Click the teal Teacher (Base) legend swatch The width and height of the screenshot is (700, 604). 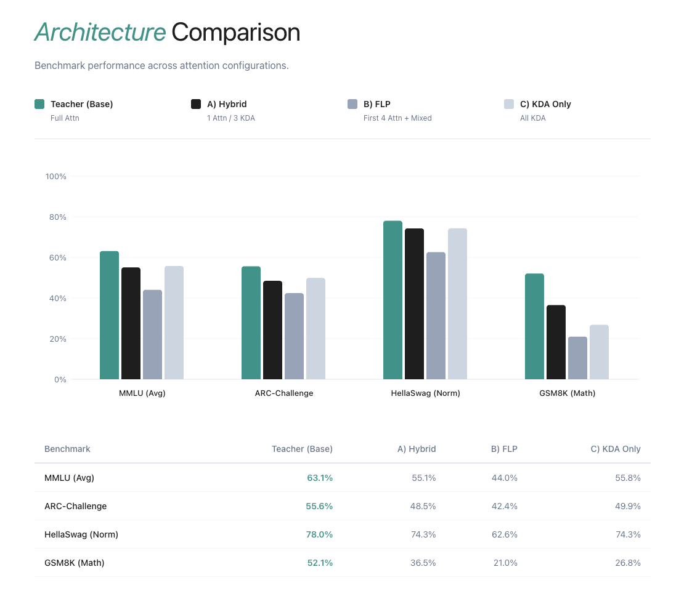39,104
